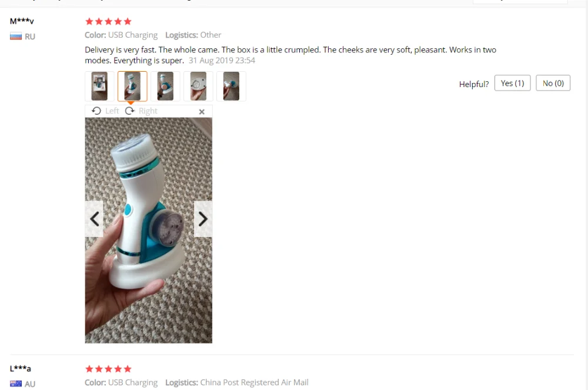Click the Right rotate label
The height and width of the screenshot is (390, 588).
click(x=148, y=111)
